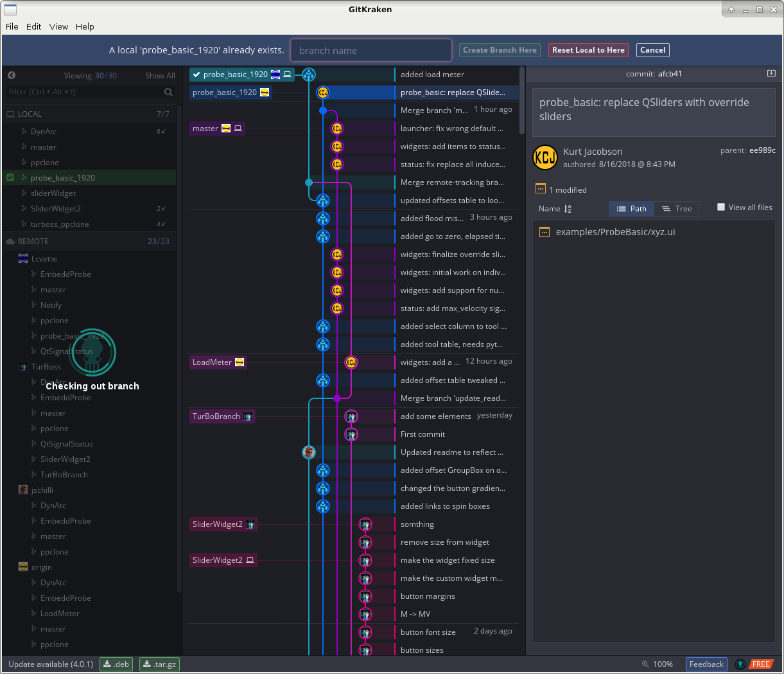Click the download icon beside commit afcb41
Viewport: 784px width, 674px height.
click(771, 74)
